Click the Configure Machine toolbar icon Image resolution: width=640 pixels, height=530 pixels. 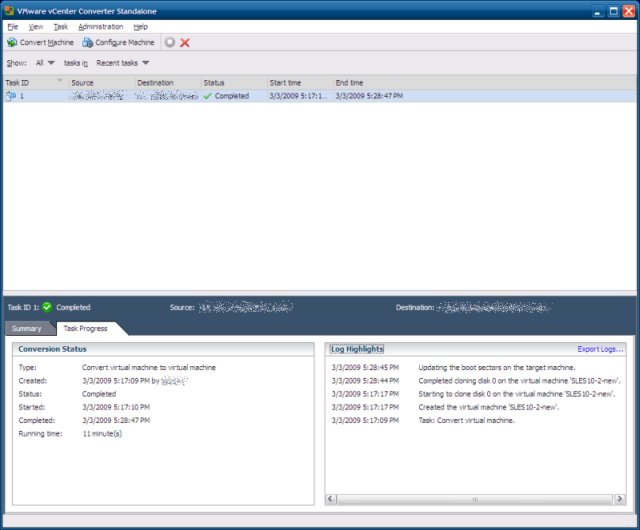coord(87,43)
